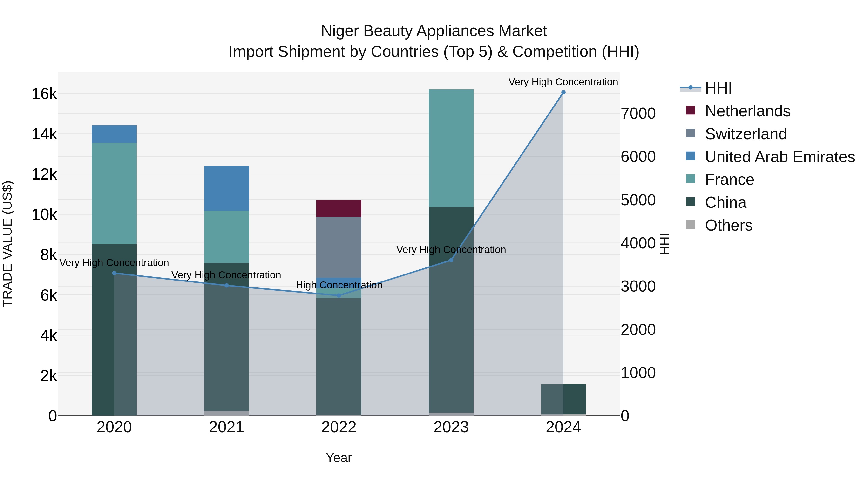Select the 2020 HHI data point
The height and width of the screenshot is (488, 868).
tap(114, 273)
